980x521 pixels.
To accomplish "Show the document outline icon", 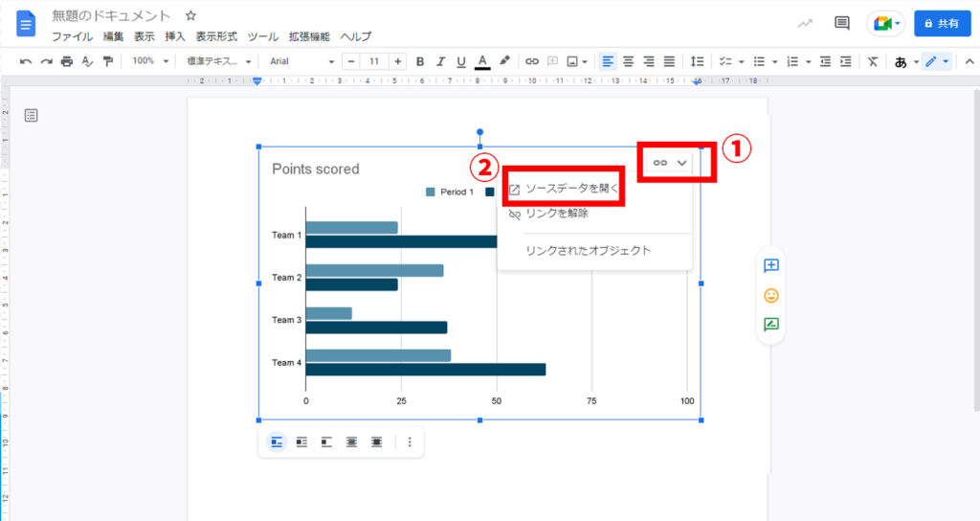I will 31,115.
